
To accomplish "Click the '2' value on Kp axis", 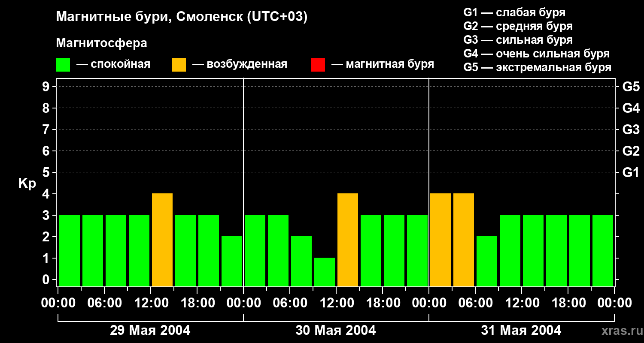I will (x=47, y=237).
